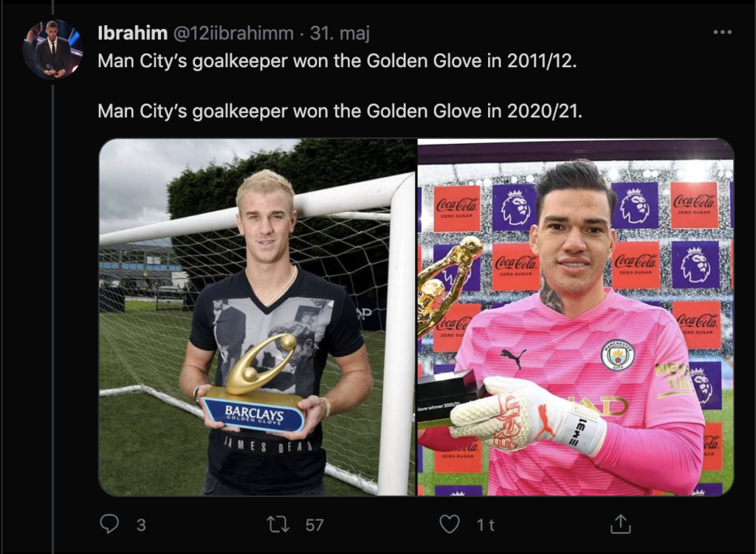Click the Manchester City crest on jersey
Viewport: 756px width, 554px height.
[x=617, y=356]
